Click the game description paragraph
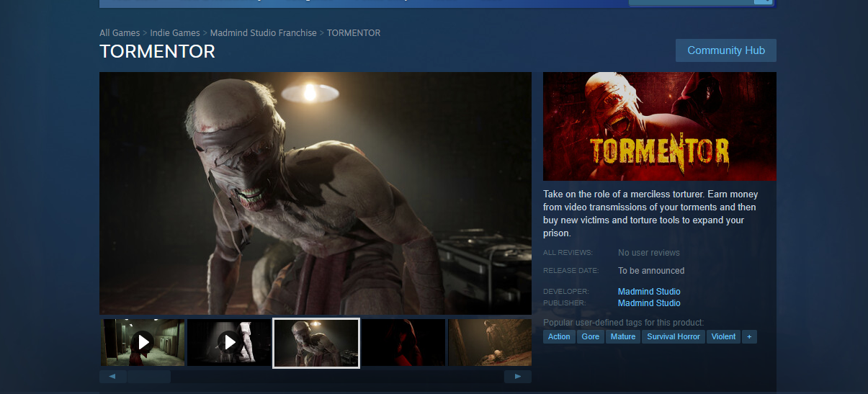Image resolution: width=868 pixels, height=394 pixels. pyautogui.click(x=650, y=214)
